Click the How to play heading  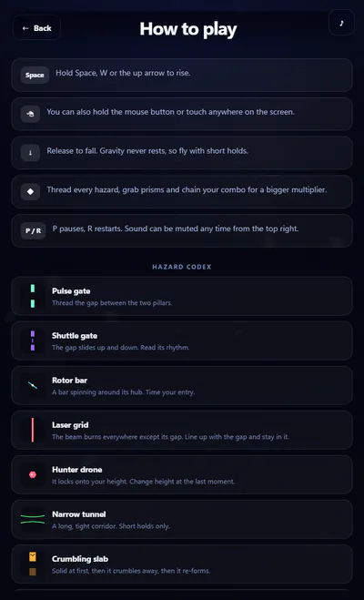coord(188,29)
